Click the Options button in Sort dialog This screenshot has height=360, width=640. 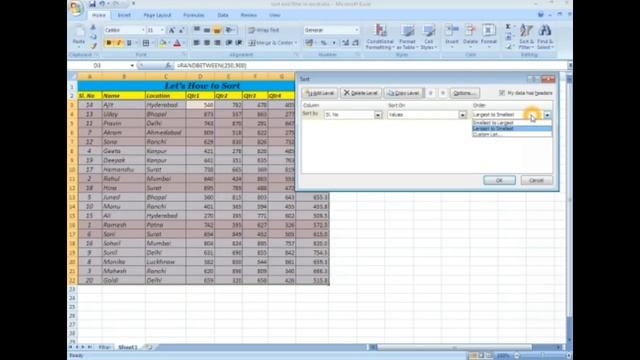pyautogui.click(x=464, y=93)
